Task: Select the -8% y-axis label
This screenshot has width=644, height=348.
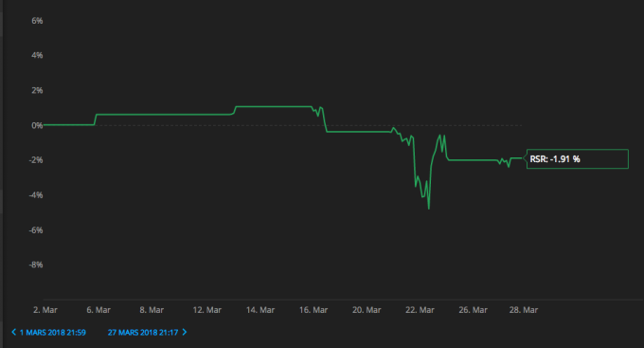Action: pos(36,265)
